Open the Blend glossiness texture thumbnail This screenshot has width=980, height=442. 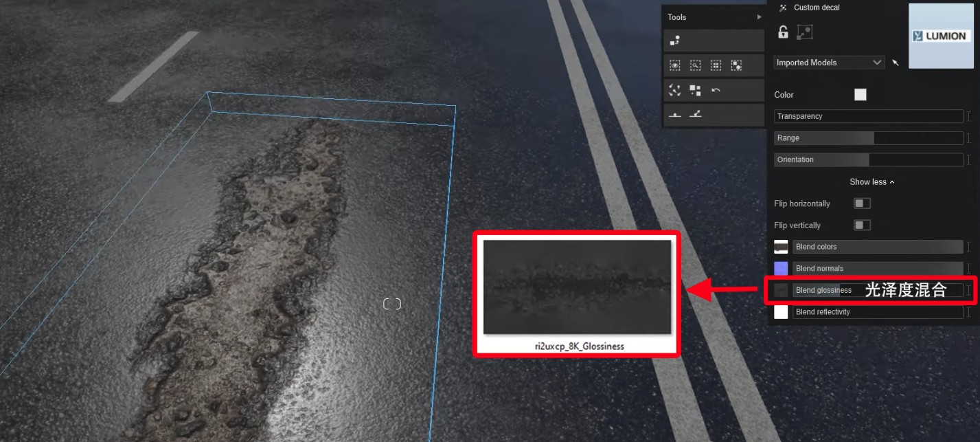781,290
